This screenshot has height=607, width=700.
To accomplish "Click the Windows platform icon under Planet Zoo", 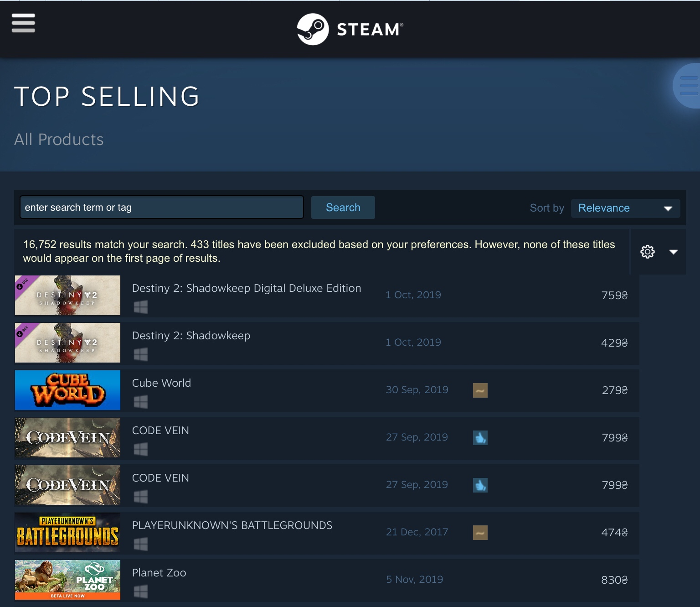I will [141, 592].
